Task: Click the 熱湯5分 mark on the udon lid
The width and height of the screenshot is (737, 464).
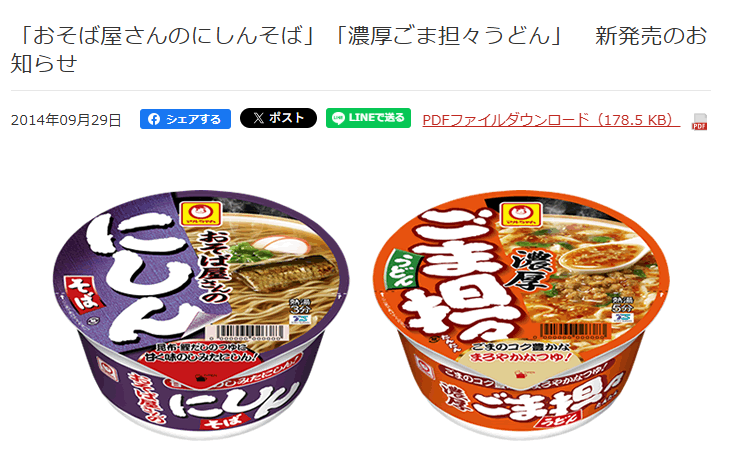Action: pyautogui.click(x=623, y=305)
